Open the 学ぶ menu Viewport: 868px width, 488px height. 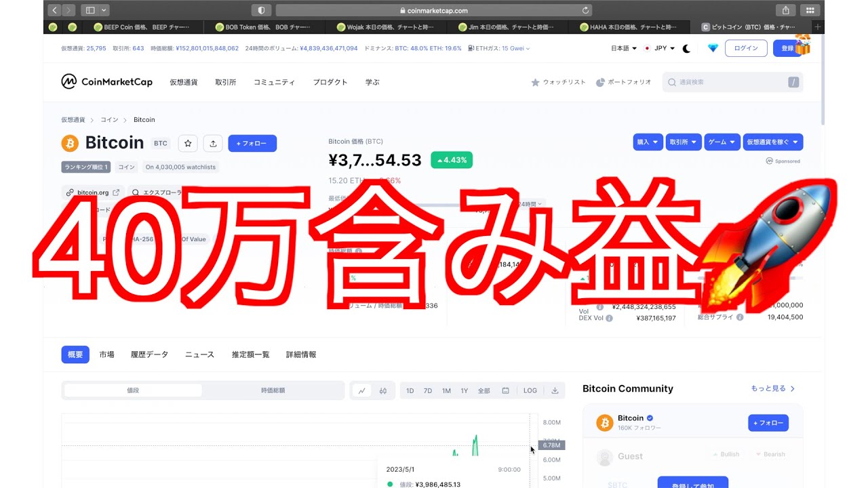(372, 82)
